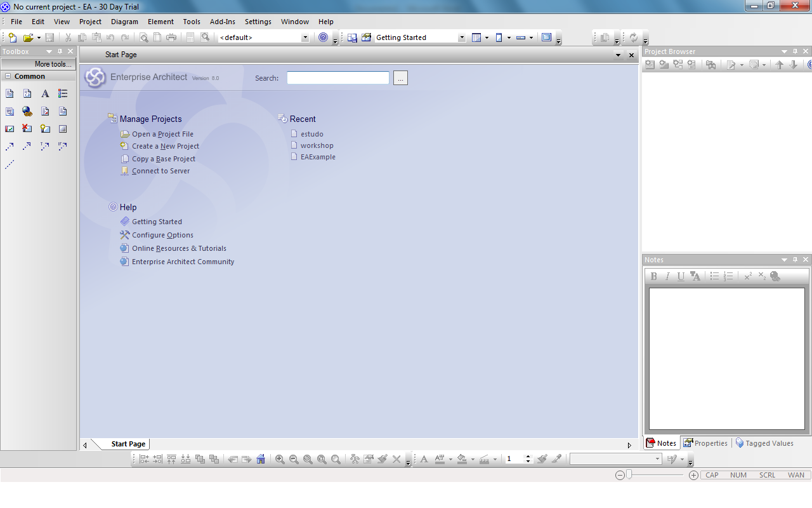Pin the Toolbox panel with auto-hide pushpin
The height and width of the screenshot is (508, 812).
(60, 51)
